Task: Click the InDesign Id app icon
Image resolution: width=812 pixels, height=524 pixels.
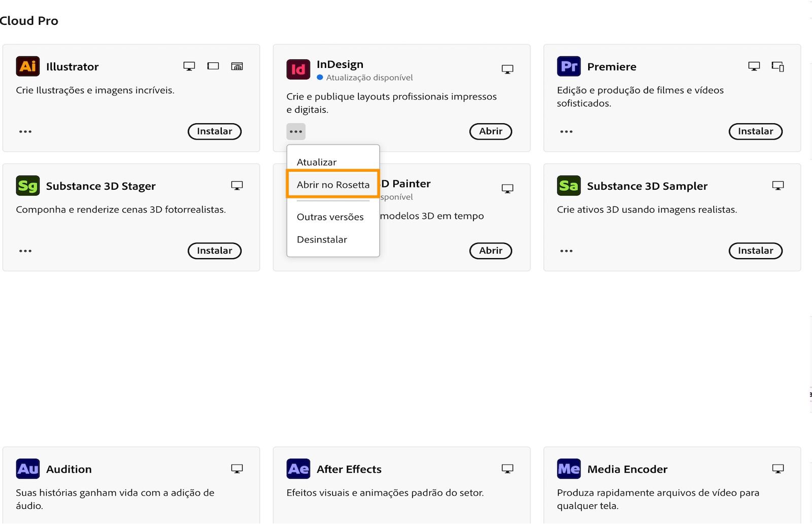Action: (298, 69)
